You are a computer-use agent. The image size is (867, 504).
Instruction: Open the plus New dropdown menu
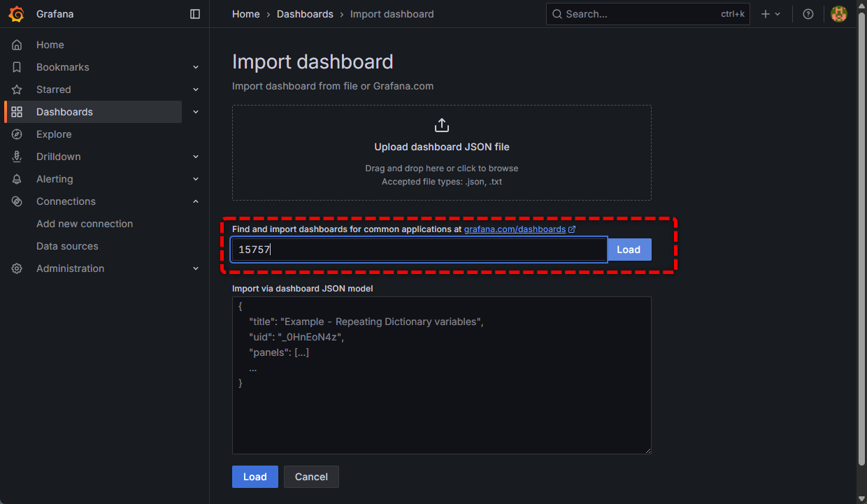771,14
